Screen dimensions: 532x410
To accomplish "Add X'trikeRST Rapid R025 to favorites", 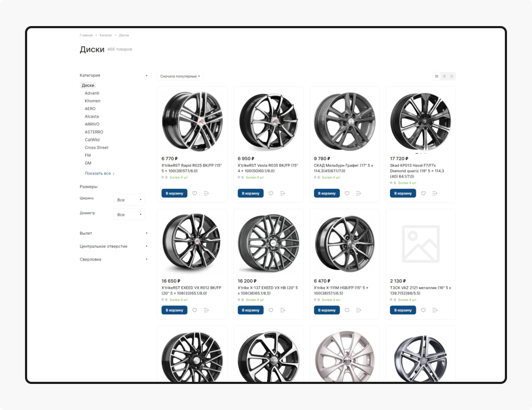I will 194,193.
